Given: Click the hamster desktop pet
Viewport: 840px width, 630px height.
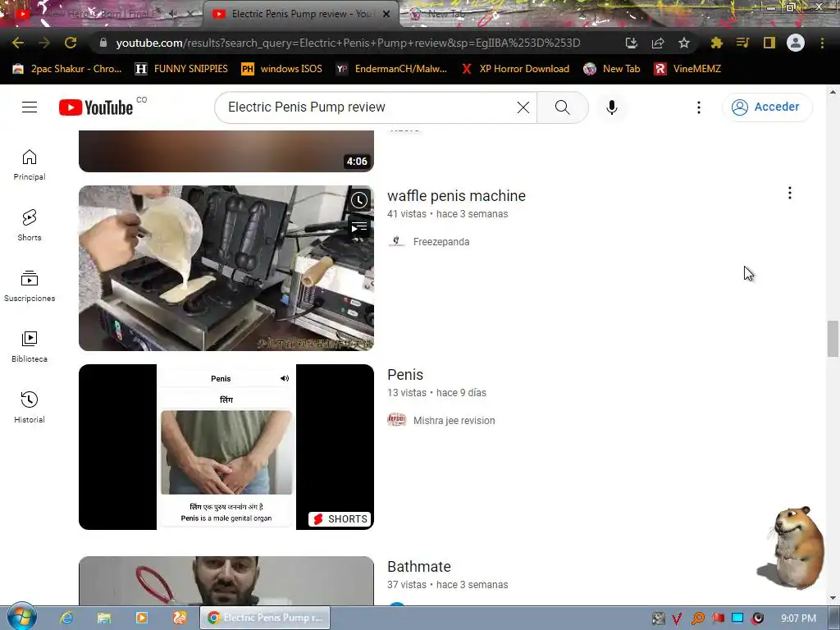Looking at the screenshot, I should pyautogui.click(x=793, y=547).
